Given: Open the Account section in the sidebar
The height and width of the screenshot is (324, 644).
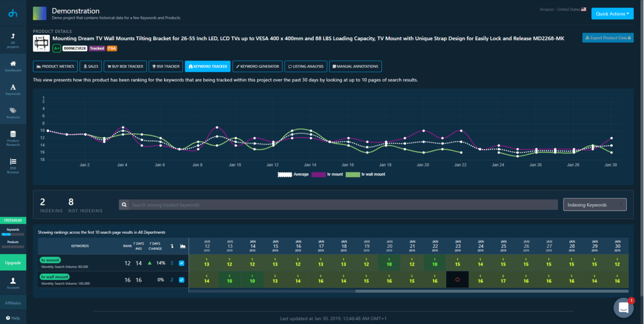Looking at the screenshot, I should 13,283.
